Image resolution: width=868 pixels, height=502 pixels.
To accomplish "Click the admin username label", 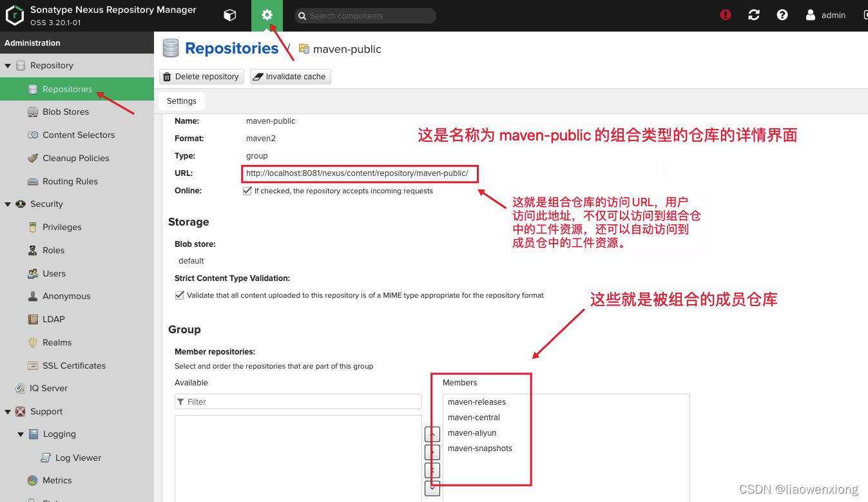I will coord(833,15).
